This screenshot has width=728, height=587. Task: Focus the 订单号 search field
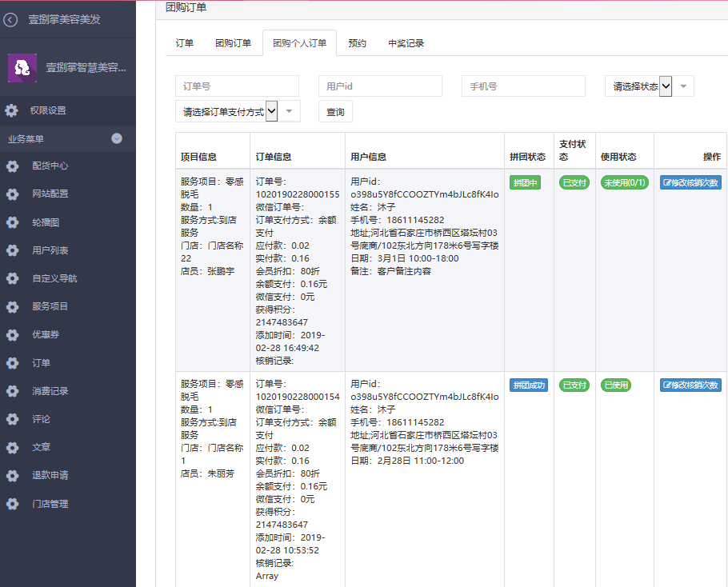pos(237,86)
